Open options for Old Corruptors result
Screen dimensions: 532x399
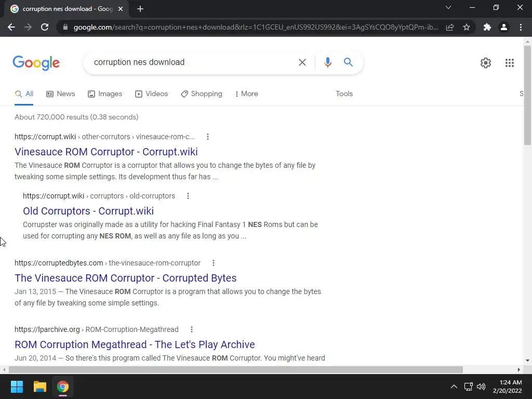pyautogui.click(x=188, y=196)
